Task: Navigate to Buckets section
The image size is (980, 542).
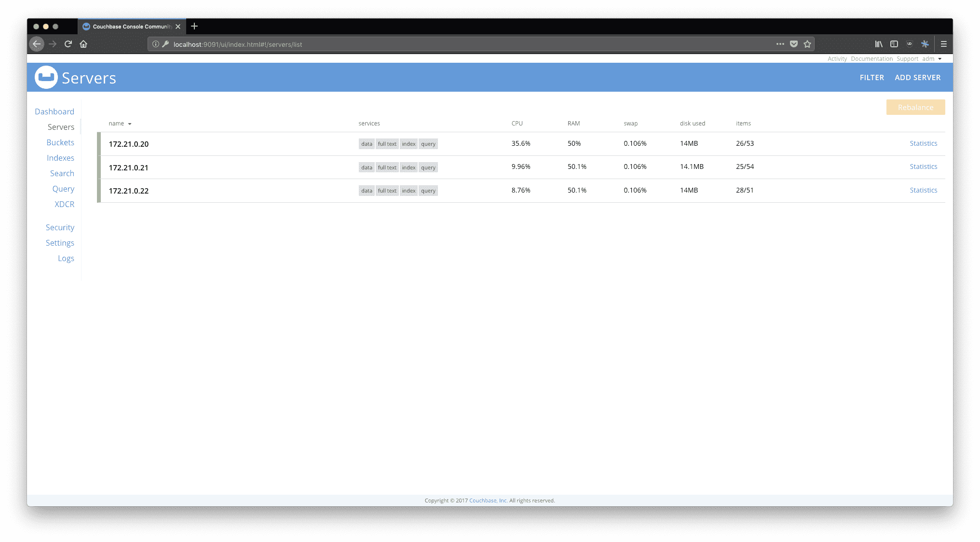Action: (60, 142)
